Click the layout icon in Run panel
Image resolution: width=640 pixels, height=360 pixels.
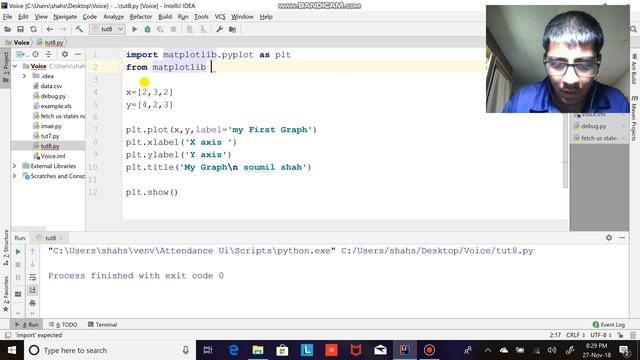click(x=18, y=294)
